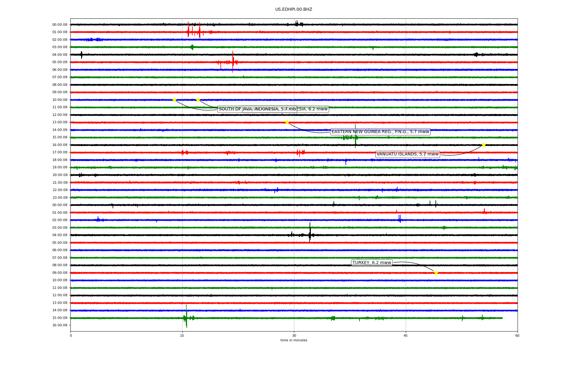588x368 pixels.
Task: Click the 18:00:08 row time label
Action: [60, 160]
